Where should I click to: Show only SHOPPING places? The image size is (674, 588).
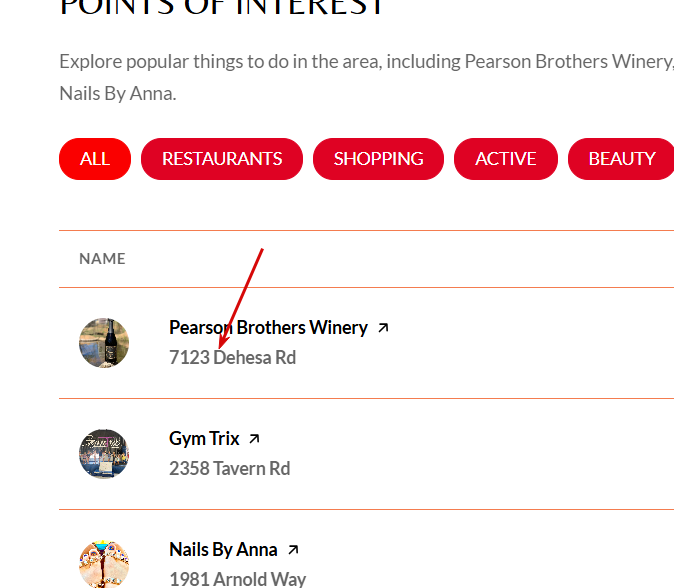point(378,159)
